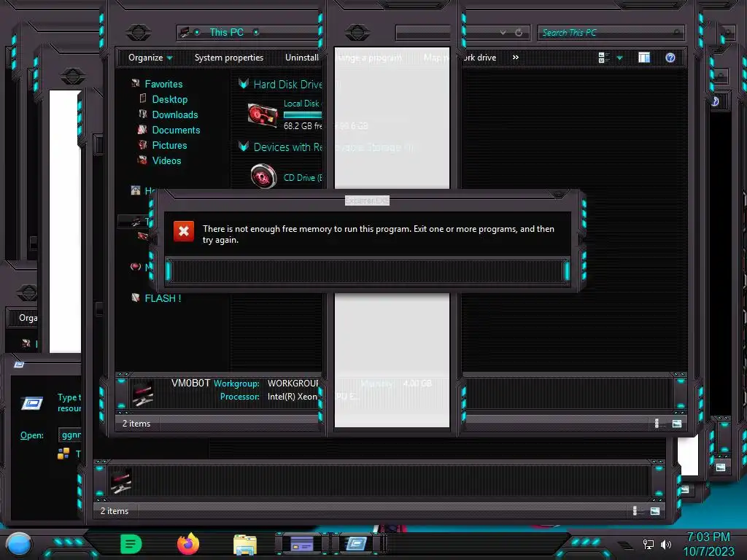Select the CD Drive disc icon
The width and height of the screenshot is (747, 560).
[x=263, y=176]
